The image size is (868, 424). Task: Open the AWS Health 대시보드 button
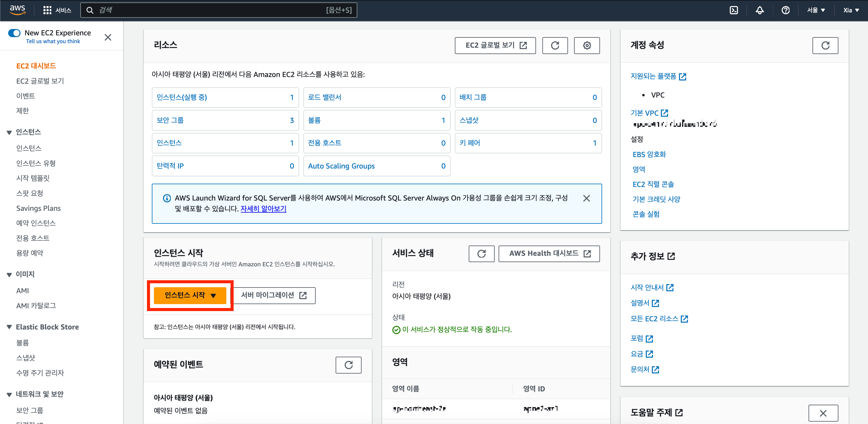point(549,254)
